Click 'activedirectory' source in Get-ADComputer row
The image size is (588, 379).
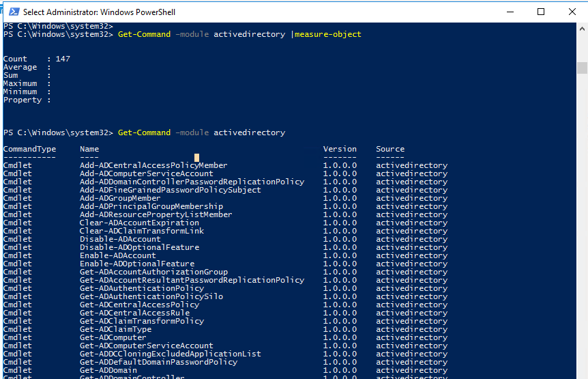412,338
